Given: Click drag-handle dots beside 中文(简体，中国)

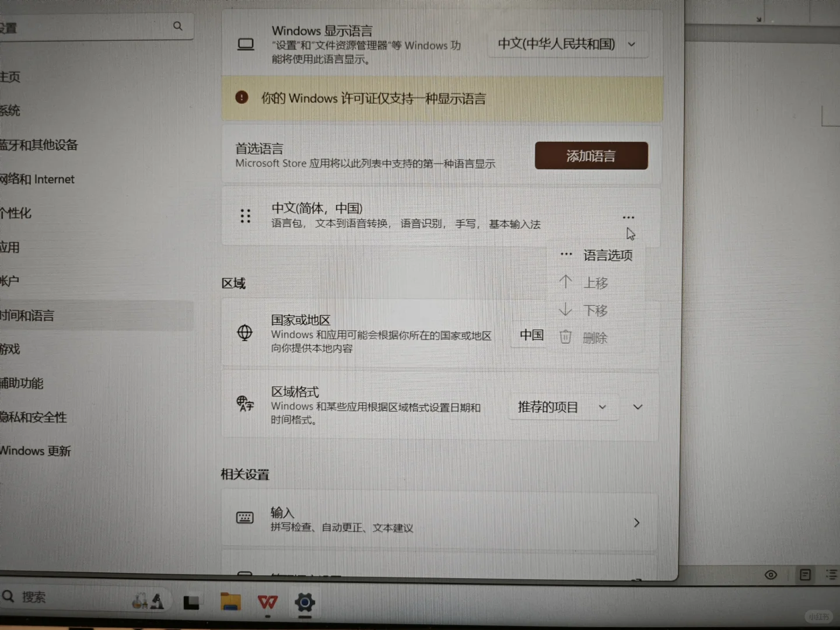Looking at the screenshot, I should (x=246, y=216).
